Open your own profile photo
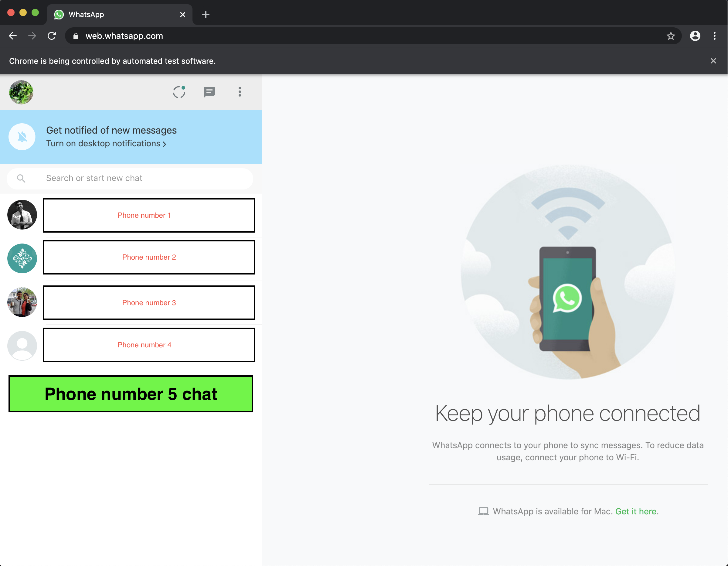The height and width of the screenshot is (566, 728). tap(21, 92)
